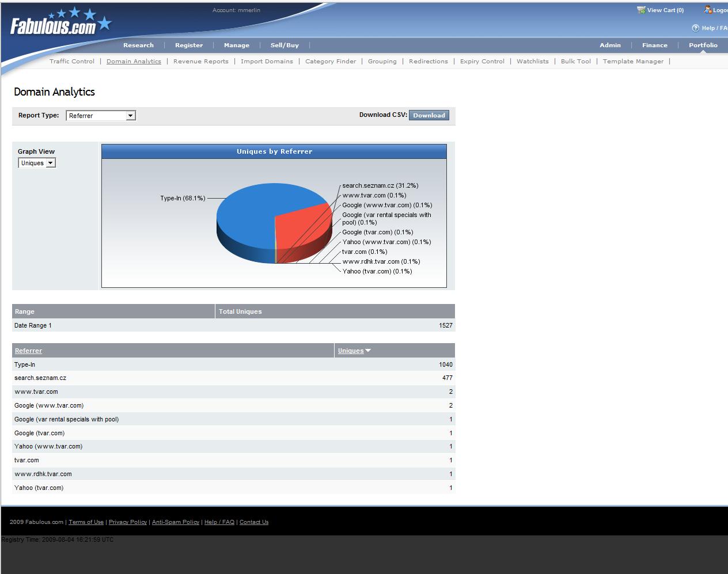
Task: Click the Yahoo (tvar.com) (0.1%) chart label
Action: tap(377, 271)
